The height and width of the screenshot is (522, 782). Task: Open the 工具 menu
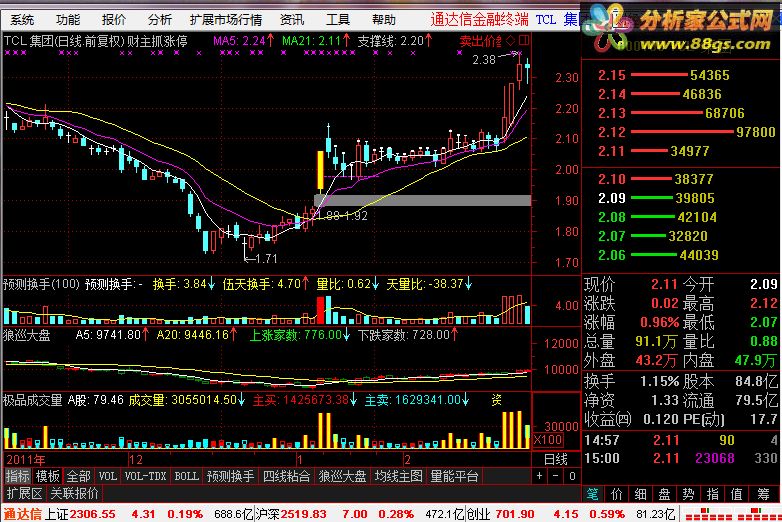[338, 20]
